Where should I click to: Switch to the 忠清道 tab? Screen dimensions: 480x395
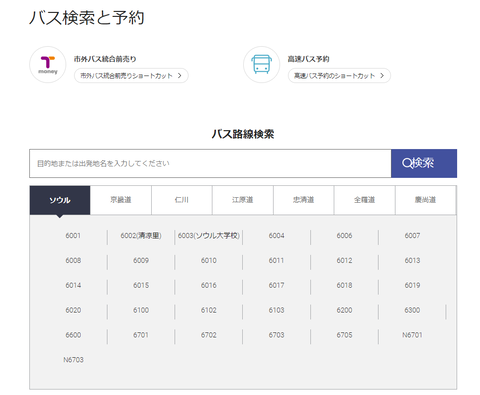304,200
